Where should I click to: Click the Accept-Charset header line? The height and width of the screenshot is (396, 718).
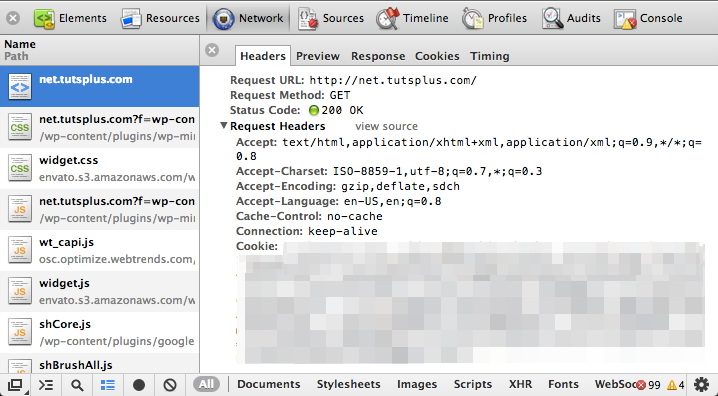coord(389,172)
